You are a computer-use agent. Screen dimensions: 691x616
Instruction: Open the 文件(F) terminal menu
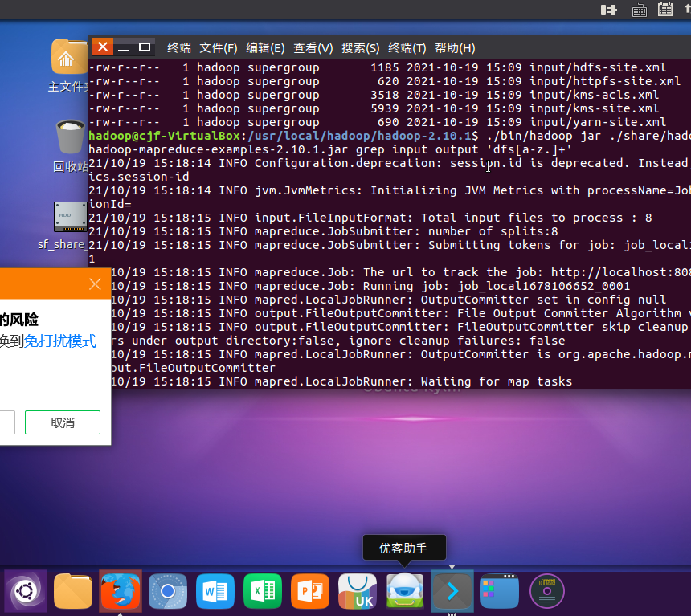[218, 47]
